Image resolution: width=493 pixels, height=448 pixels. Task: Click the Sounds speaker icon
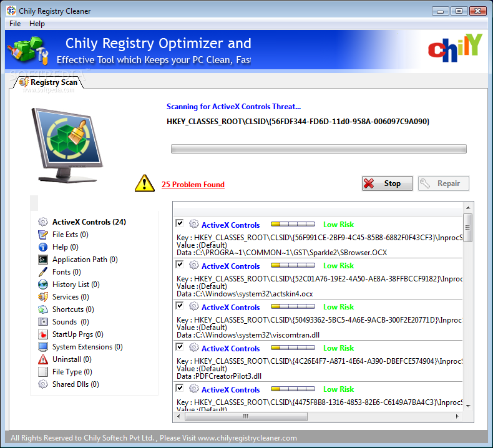point(43,322)
